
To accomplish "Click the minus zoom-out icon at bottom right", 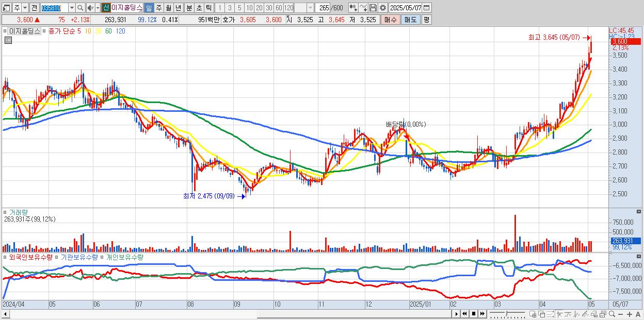I will click(620, 314).
